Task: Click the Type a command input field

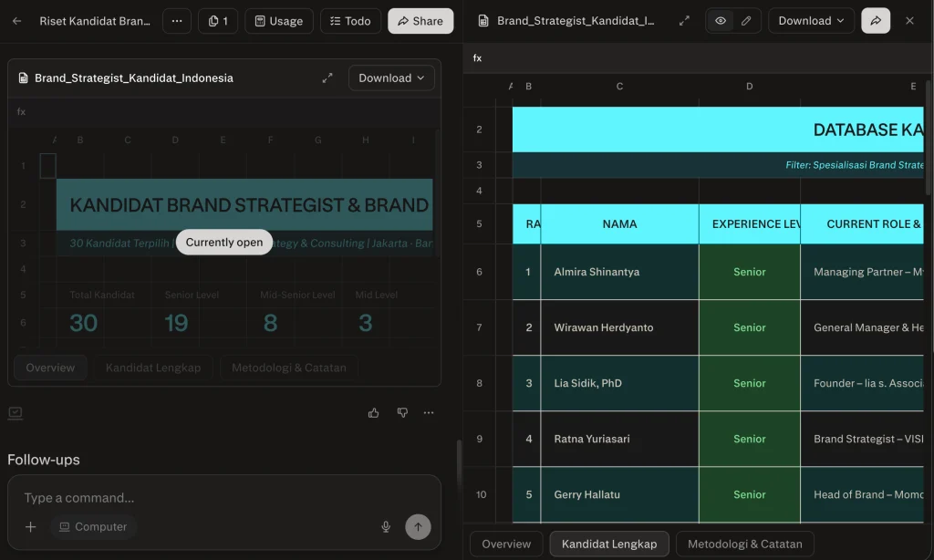Action: pos(201,498)
